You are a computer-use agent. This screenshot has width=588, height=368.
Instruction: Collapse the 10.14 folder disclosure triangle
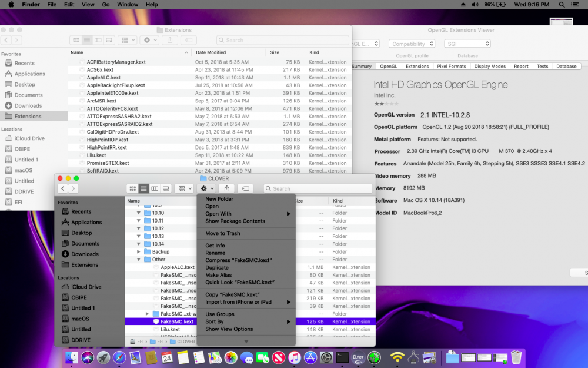pyautogui.click(x=138, y=244)
